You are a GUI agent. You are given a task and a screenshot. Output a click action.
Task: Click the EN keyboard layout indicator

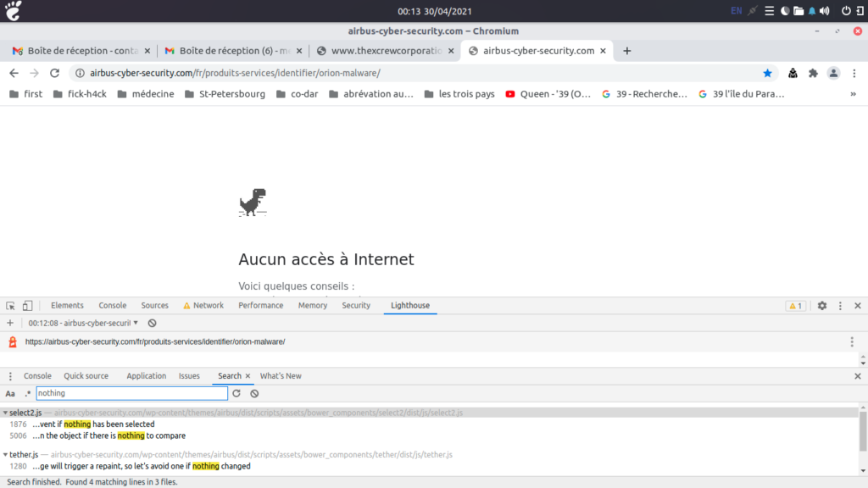point(737,11)
